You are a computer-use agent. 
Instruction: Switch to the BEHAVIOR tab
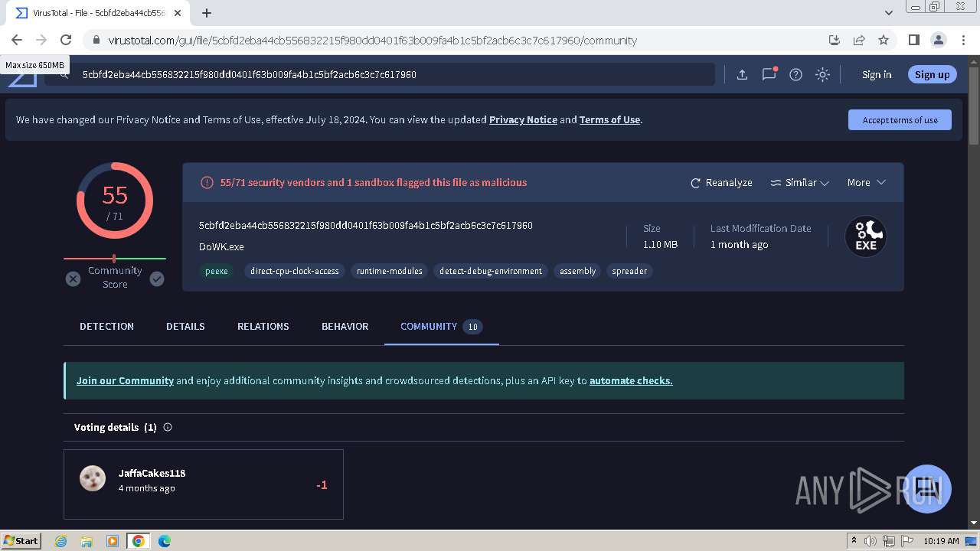345,326
